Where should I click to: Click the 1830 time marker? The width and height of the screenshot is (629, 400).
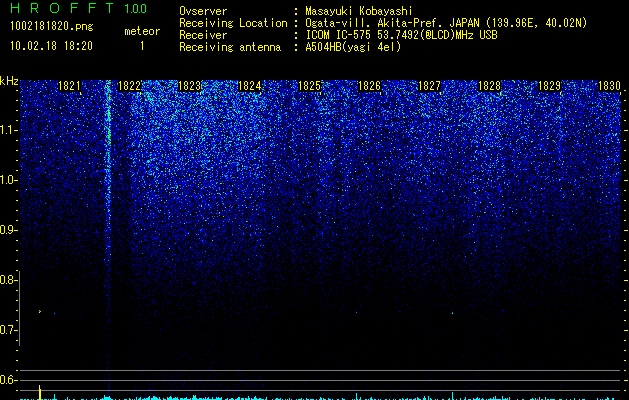pyautogui.click(x=609, y=86)
